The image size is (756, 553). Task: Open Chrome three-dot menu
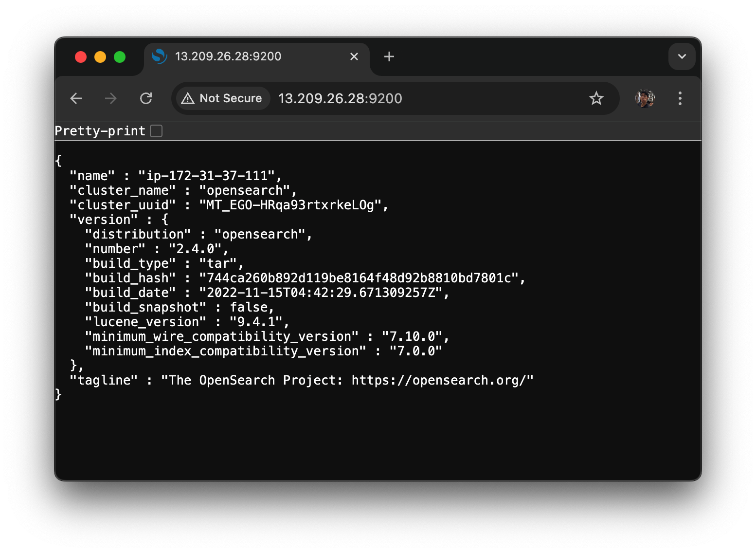(x=680, y=98)
